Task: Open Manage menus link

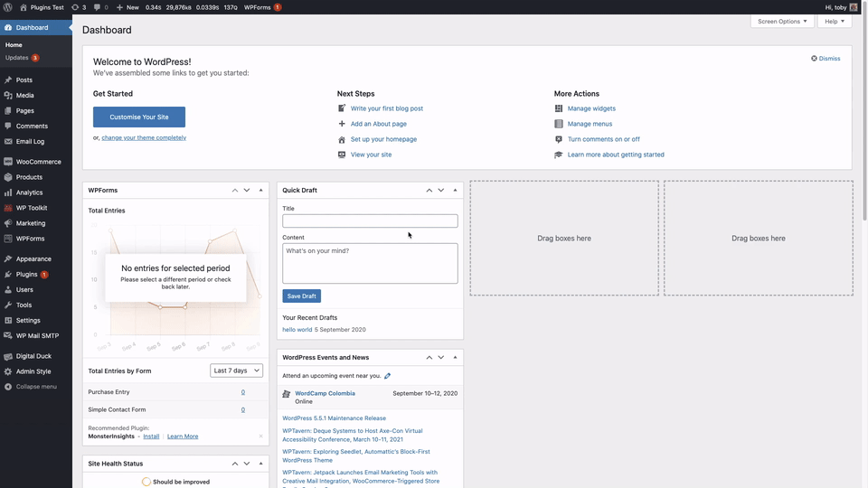Action: pos(590,124)
